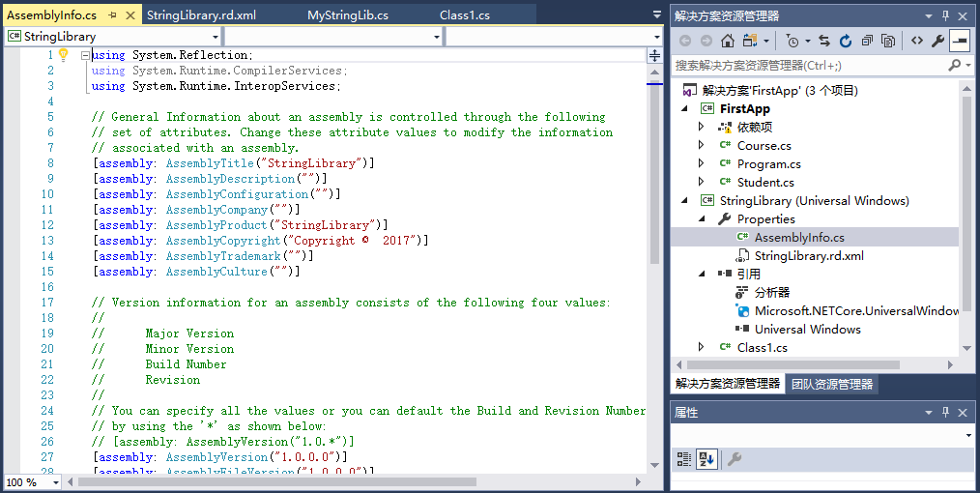The width and height of the screenshot is (980, 493).
Task: Click the editor zoom level 100 % dropdown
Action: 32,482
